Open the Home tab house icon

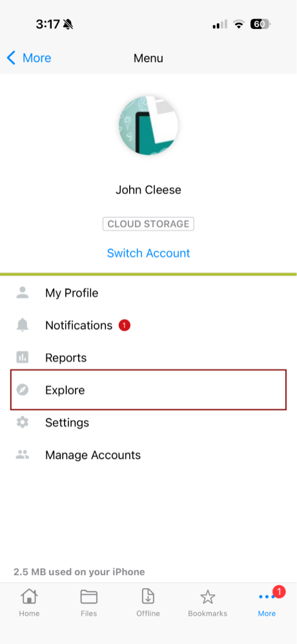tap(29, 596)
